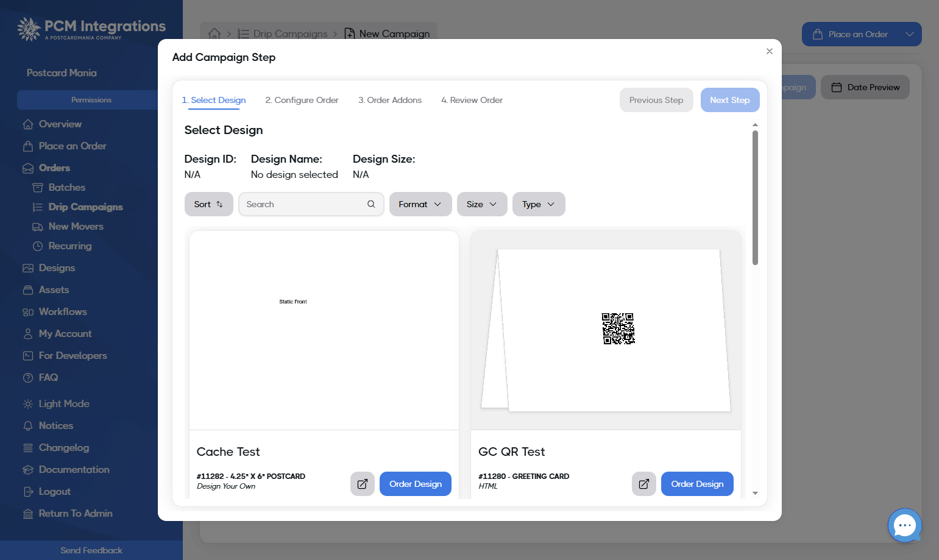Screen dimensions: 939x560
Task: Click the Previous Step button
Action: tap(656, 100)
